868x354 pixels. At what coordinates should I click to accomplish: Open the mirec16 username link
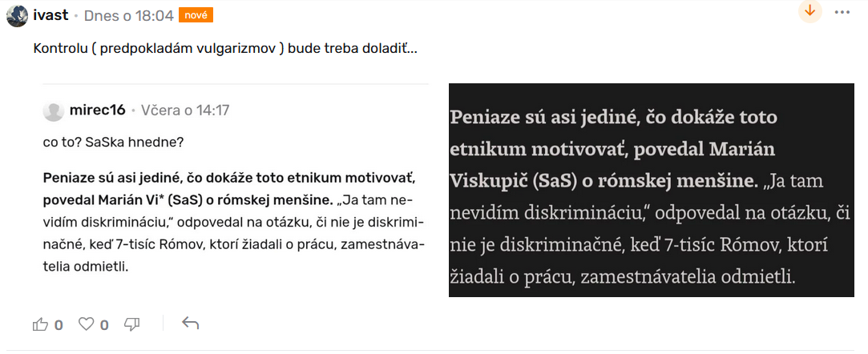pos(98,111)
